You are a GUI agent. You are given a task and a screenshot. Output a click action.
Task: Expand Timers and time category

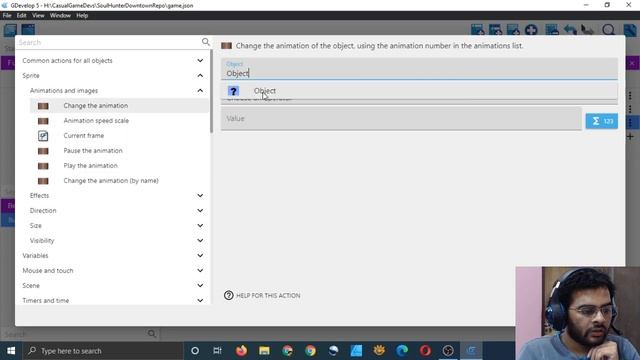point(200,300)
